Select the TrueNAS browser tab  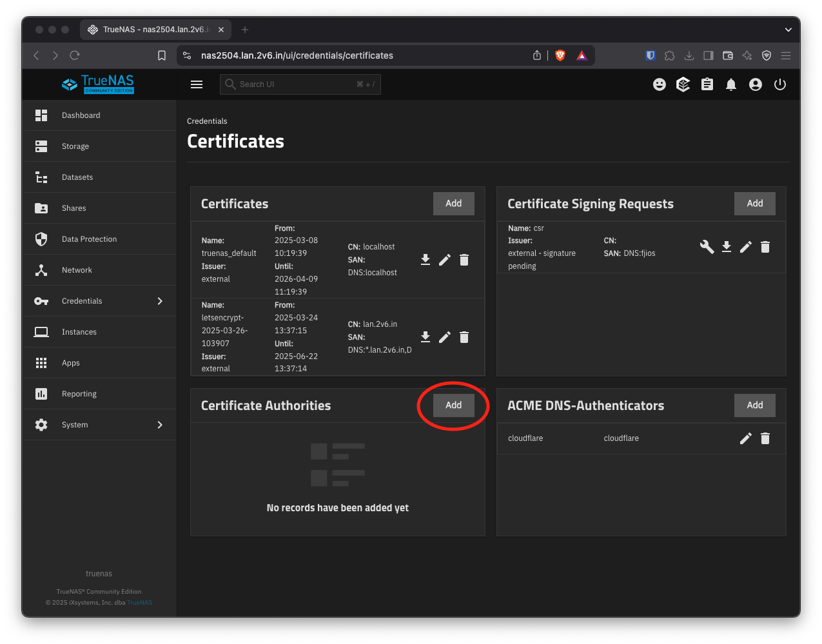pos(156,30)
